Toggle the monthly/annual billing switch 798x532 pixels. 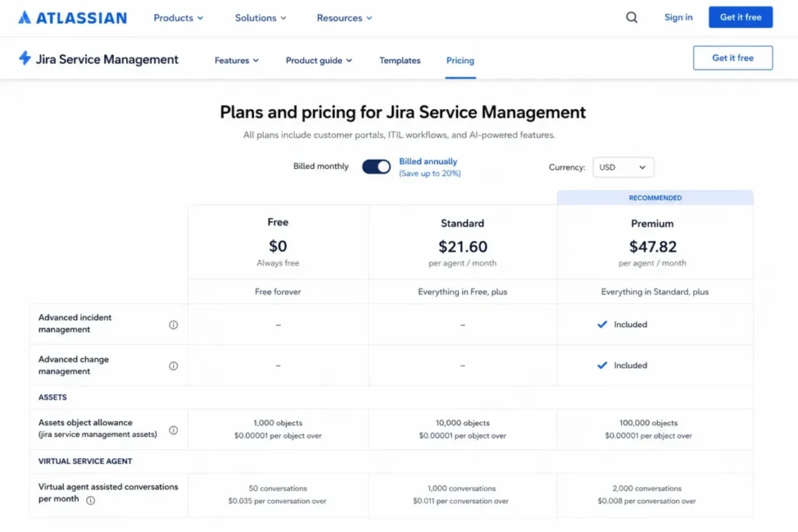pos(376,167)
